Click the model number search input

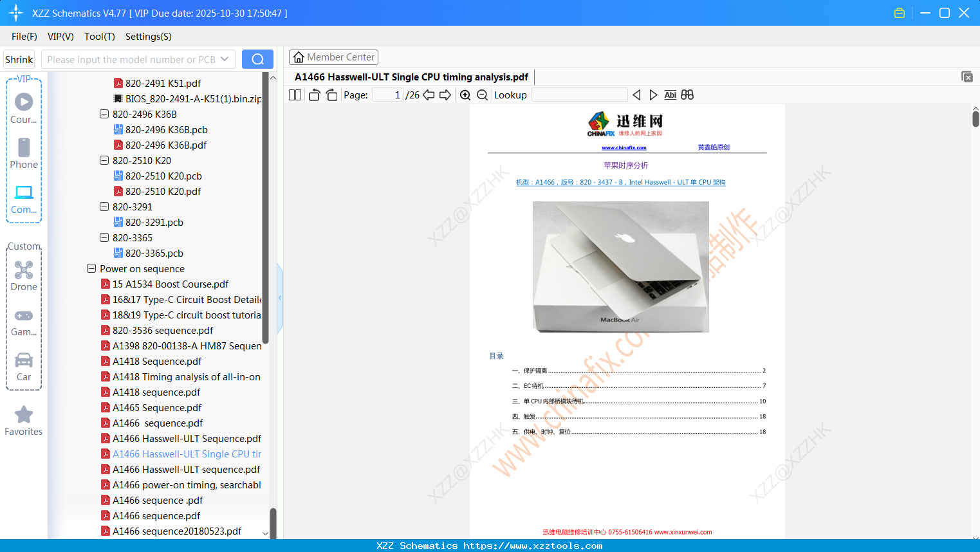131,59
